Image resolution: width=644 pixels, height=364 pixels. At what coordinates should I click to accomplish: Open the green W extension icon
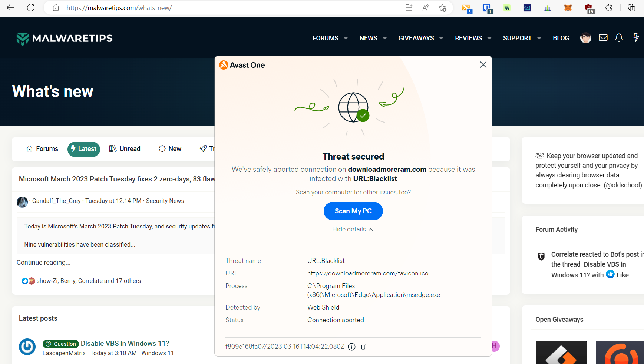(x=507, y=8)
